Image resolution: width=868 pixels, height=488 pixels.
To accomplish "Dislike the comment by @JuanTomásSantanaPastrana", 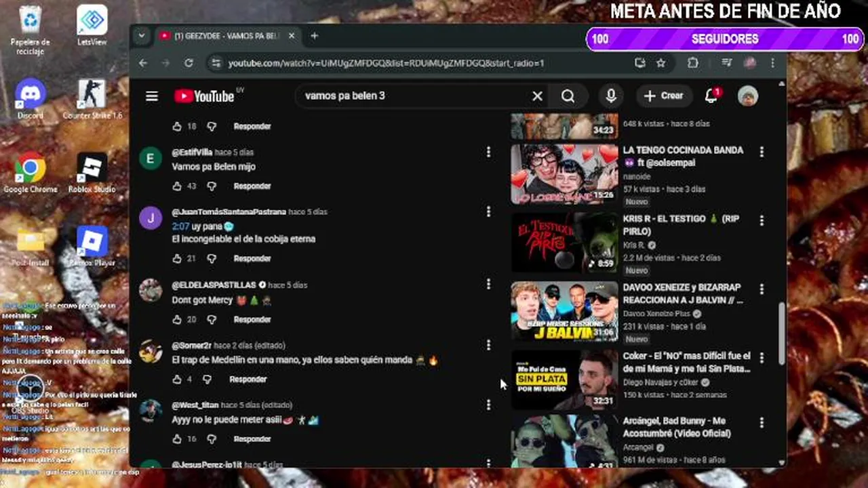I will coord(212,258).
